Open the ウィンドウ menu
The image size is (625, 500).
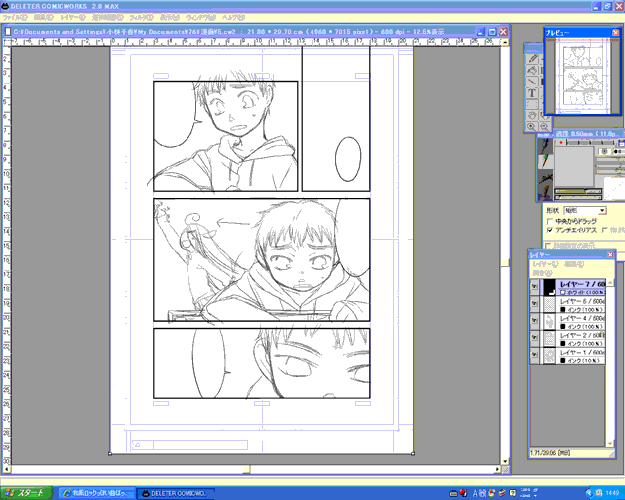(x=200, y=18)
